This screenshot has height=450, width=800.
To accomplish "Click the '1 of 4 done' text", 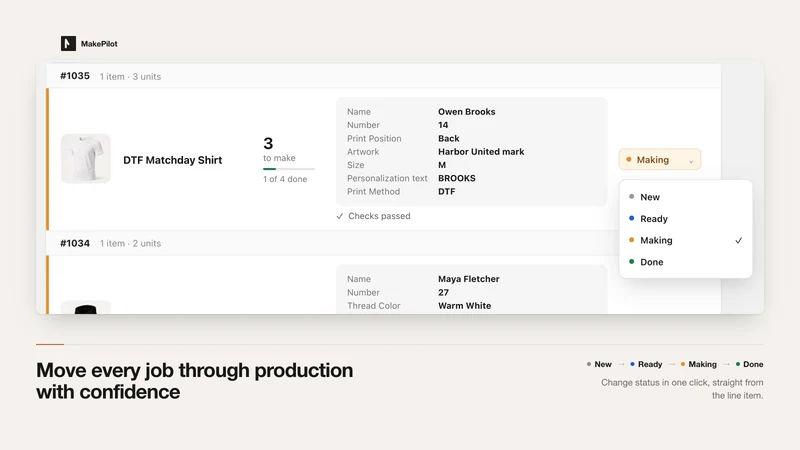I will coord(285,179).
